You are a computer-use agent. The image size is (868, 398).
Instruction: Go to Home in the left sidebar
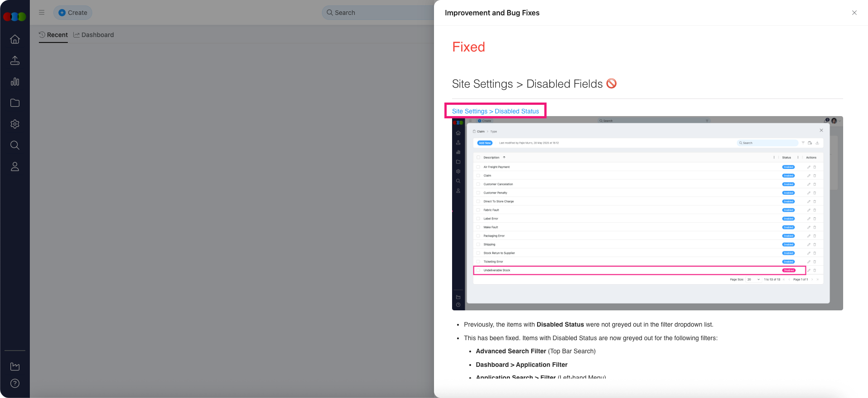pyautogui.click(x=15, y=39)
